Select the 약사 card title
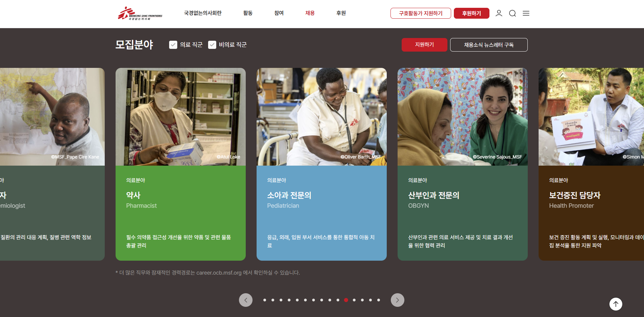The height and width of the screenshot is (317, 644). (x=133, y=195)
